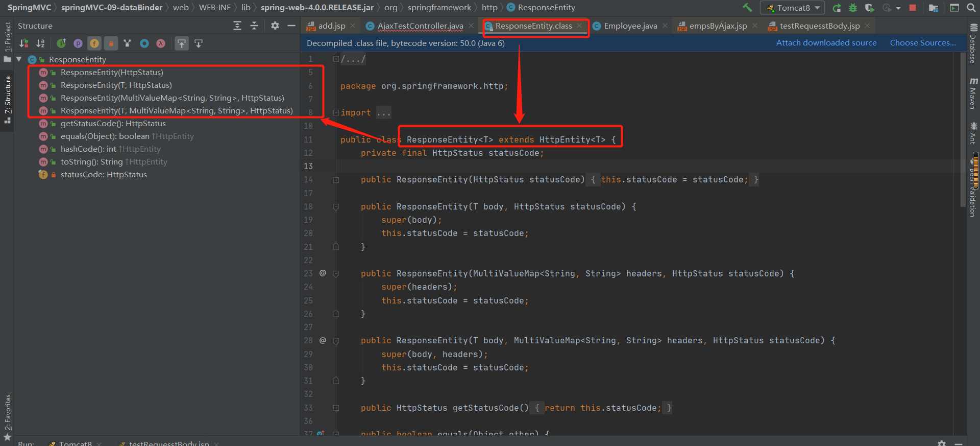Toggle show inherited members
The image size is (980, 446).
(61, 43)
